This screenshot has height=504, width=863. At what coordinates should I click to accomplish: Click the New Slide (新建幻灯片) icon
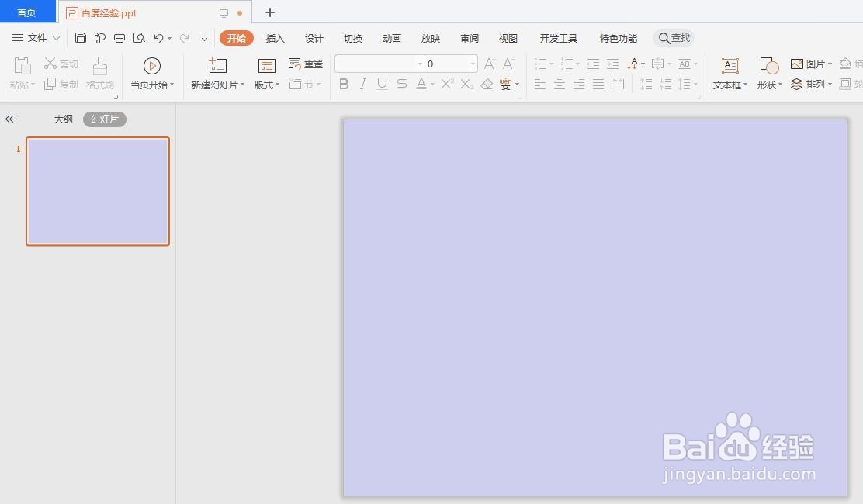click(x=217, y=66)
